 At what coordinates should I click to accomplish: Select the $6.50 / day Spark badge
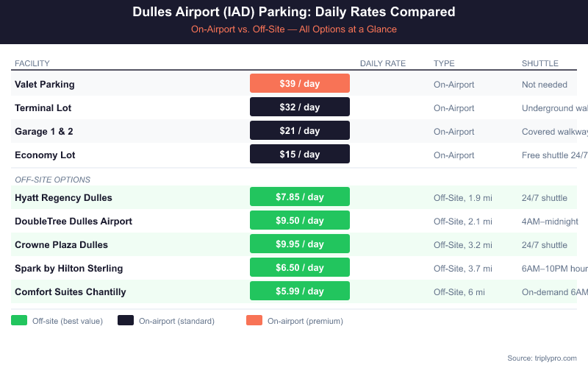pos(300,268)
